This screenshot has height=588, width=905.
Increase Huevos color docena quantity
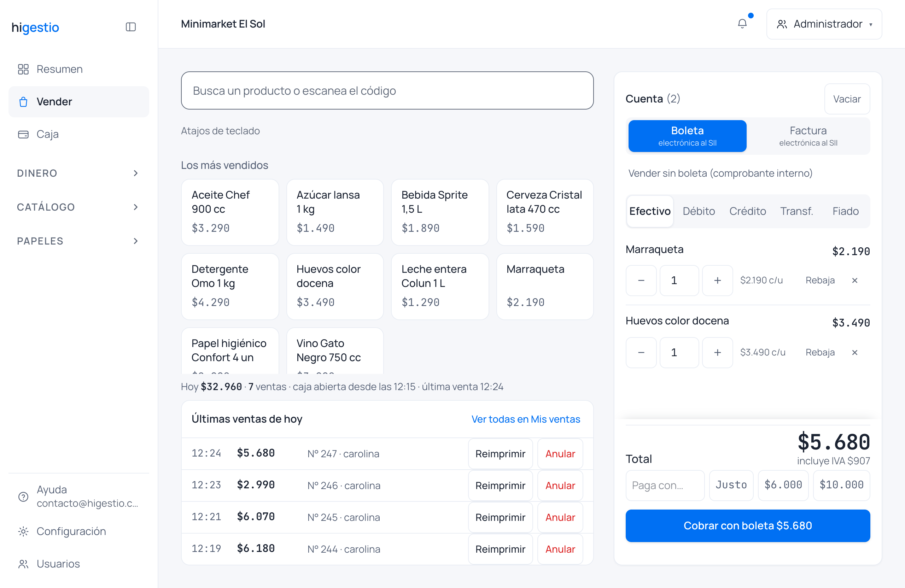tap(717, 352)
